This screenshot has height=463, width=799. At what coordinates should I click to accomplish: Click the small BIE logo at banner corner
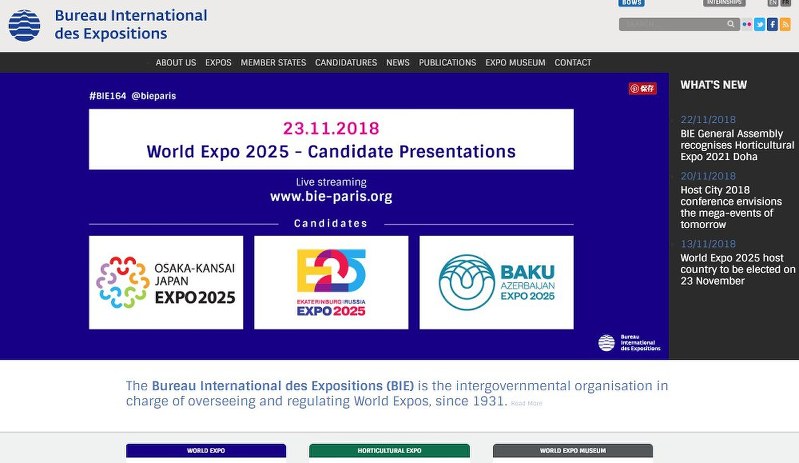[x=629, y=343]
